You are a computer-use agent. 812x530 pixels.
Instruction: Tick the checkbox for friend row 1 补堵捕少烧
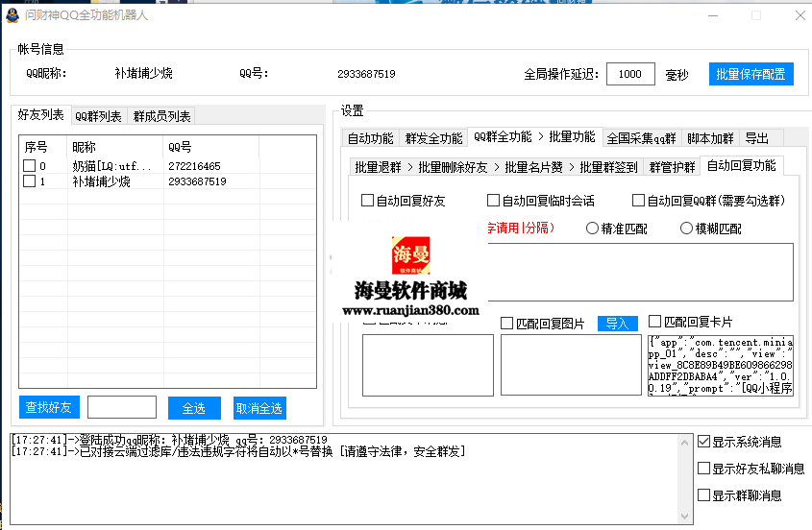[30, 181]
